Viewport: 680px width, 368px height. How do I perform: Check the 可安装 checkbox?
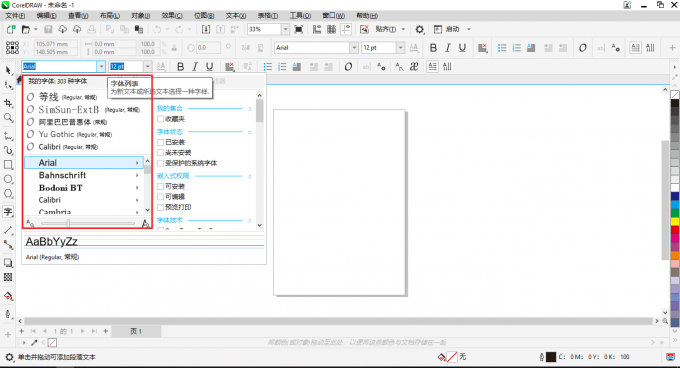tap(160, 186)
